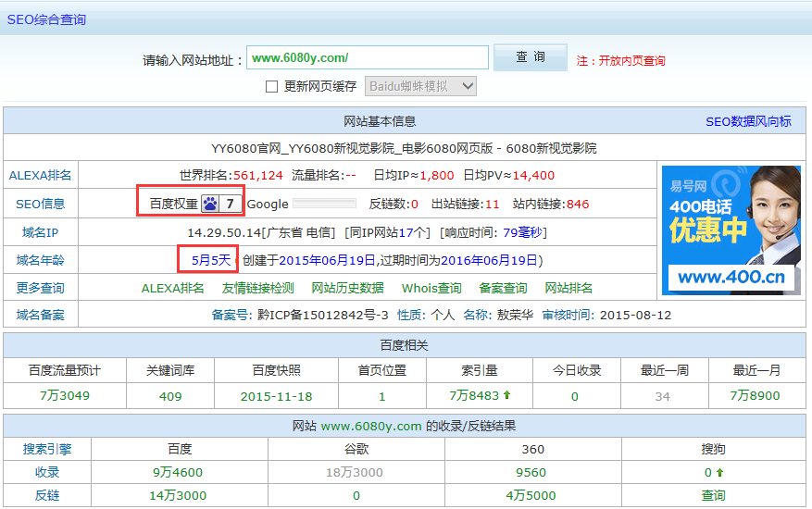Click the daily PV value 14,400
Screen dimensions: 812x509
[x=533, y=176]
